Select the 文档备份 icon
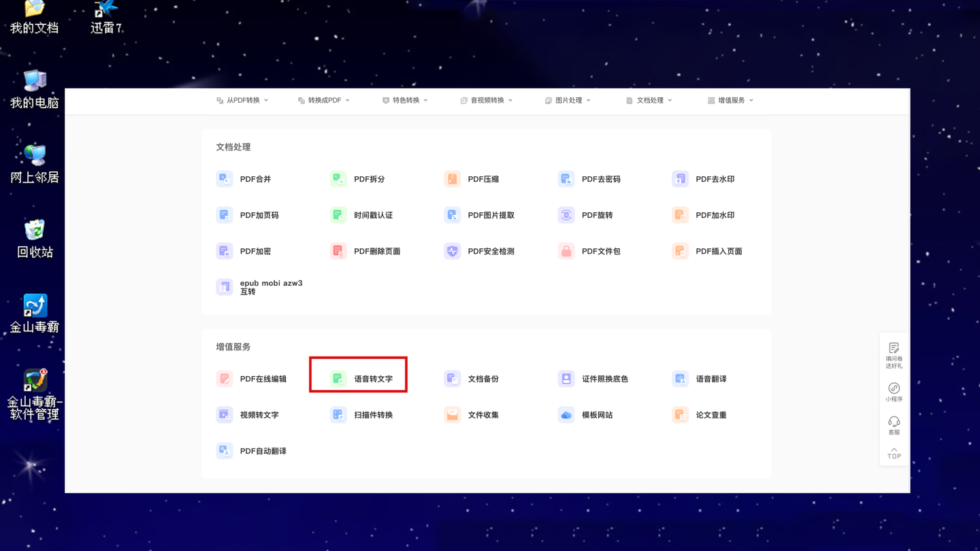The height and width of the screenshot is (551, 980). tap(453, 379)
